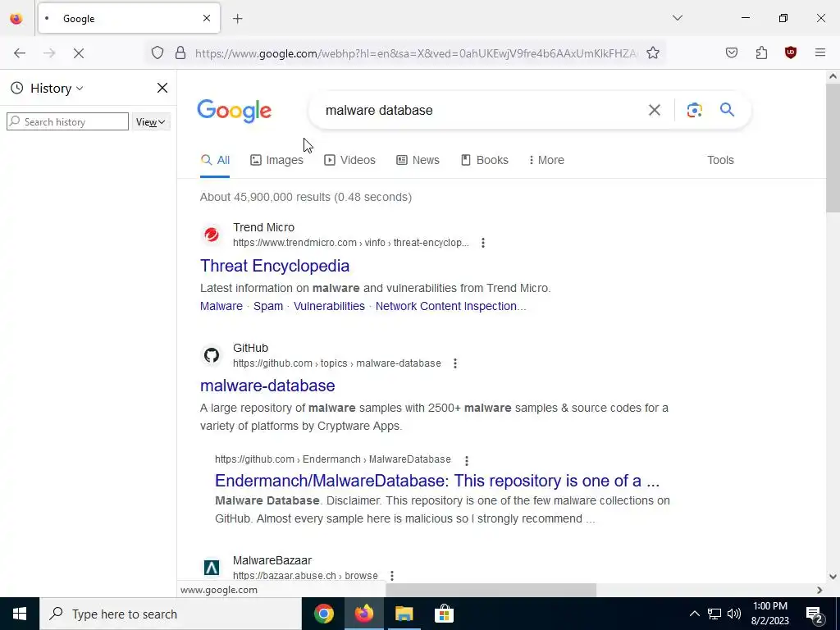
Task: Open the Spam sitelink
Action: 268,306
